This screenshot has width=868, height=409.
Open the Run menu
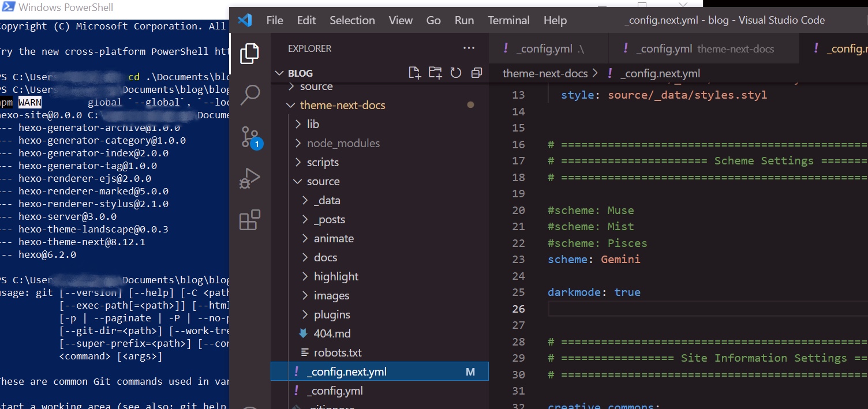464,20
